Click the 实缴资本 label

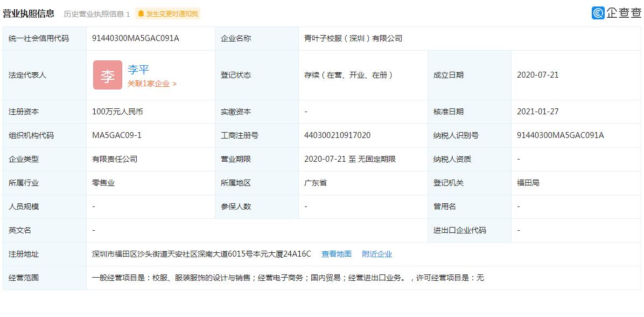pos(236,112)
